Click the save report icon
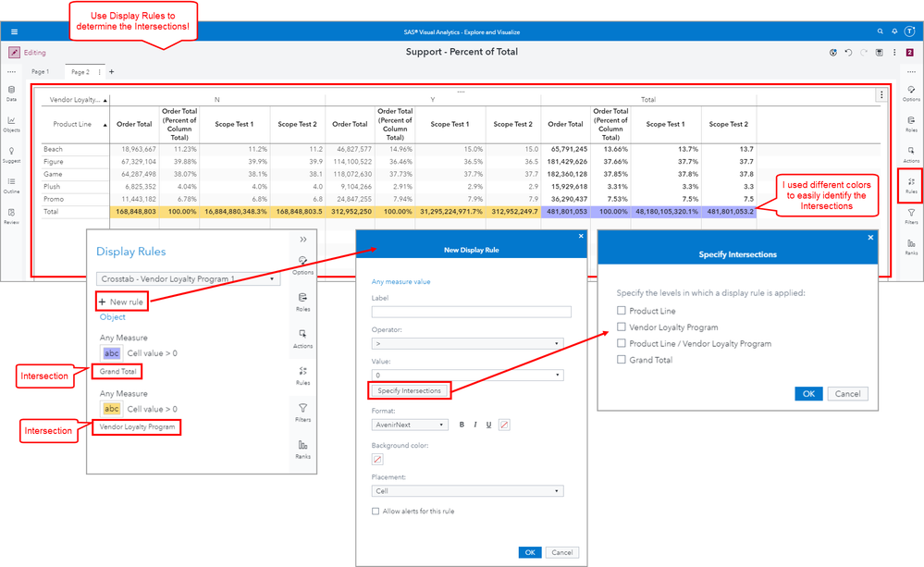The width and height of the screenshot is (924, 567). [x=880, y=53]
